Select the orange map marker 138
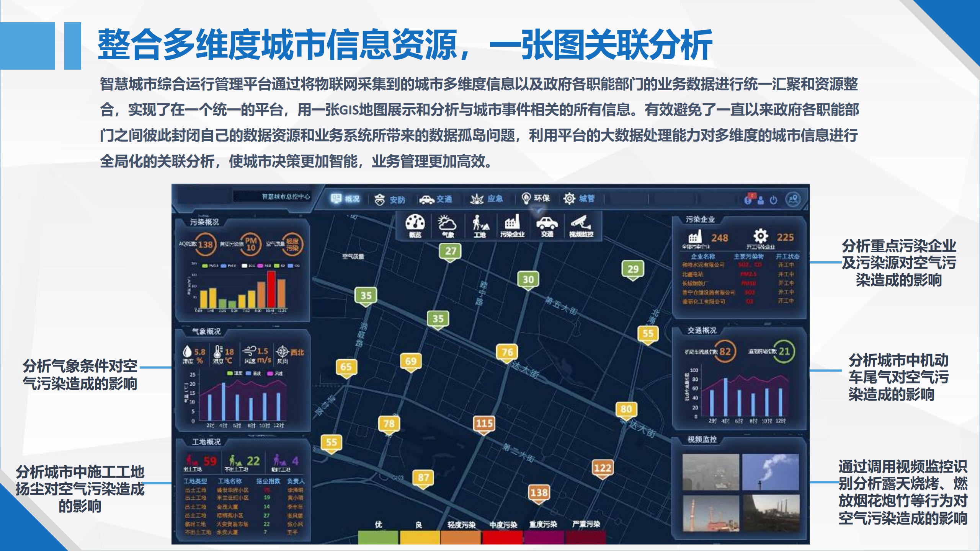The width and height of the screenshot is (980, 551). point(539,494)
